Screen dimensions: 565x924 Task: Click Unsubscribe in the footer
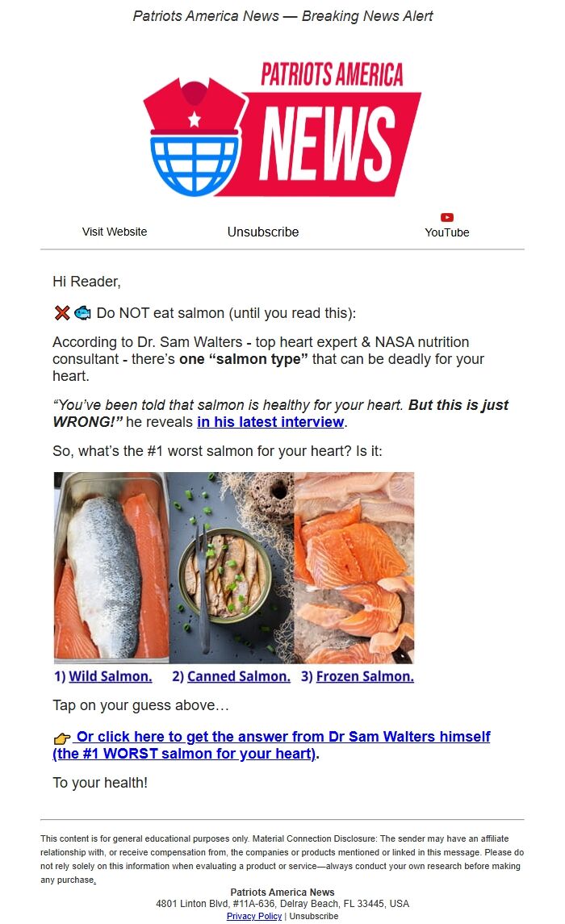coord(313,917)
